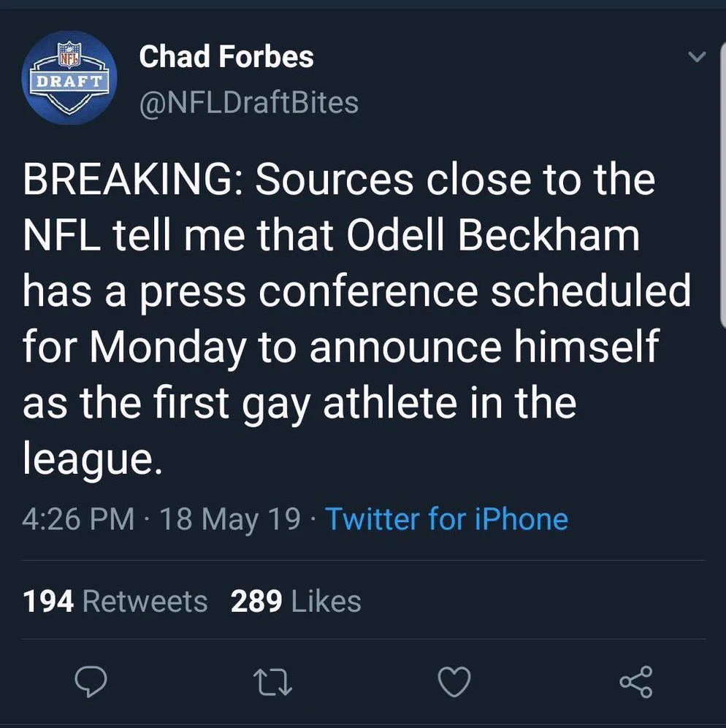726x728 pixels.
Task: Click the DRAFT banner on avatar
Action: coord(69,81)
